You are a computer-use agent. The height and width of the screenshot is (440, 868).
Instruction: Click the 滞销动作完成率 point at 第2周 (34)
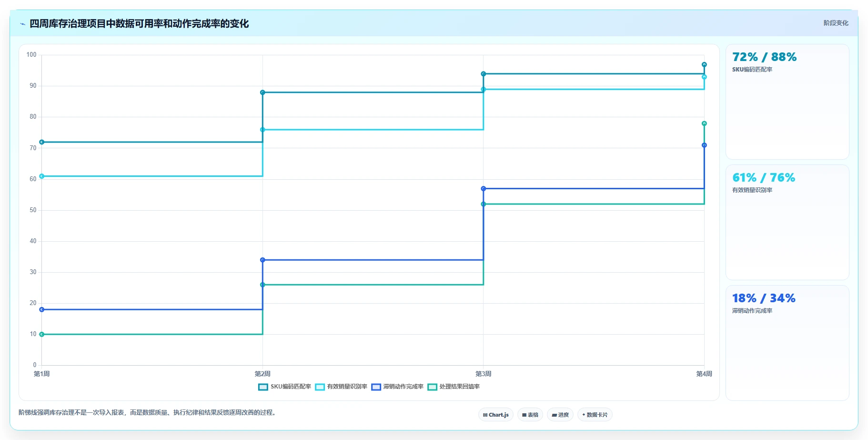(262, 260)
